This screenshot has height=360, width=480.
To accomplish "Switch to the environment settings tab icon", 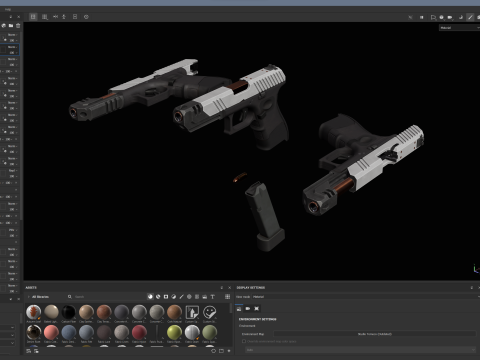I will pyautogui.click(x=239, y=309).
